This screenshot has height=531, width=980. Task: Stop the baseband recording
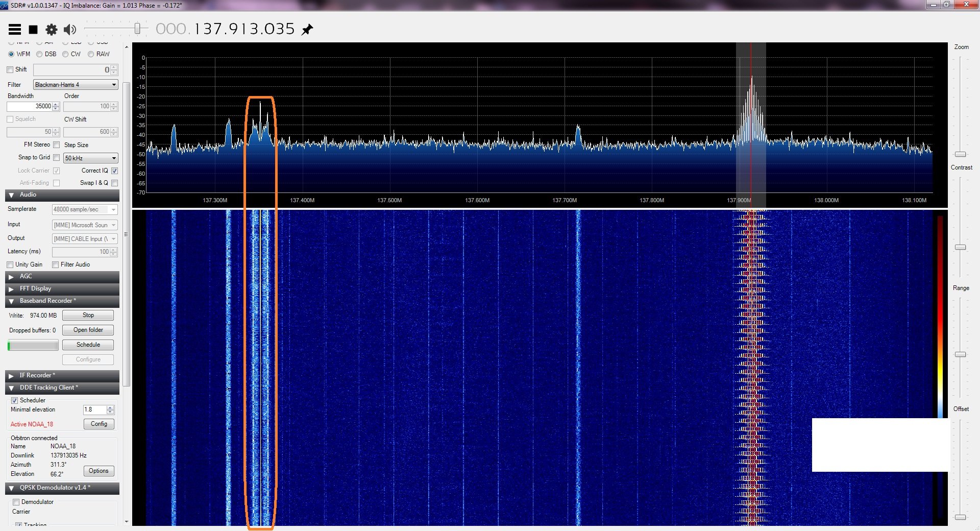click(x=88, y=316)
